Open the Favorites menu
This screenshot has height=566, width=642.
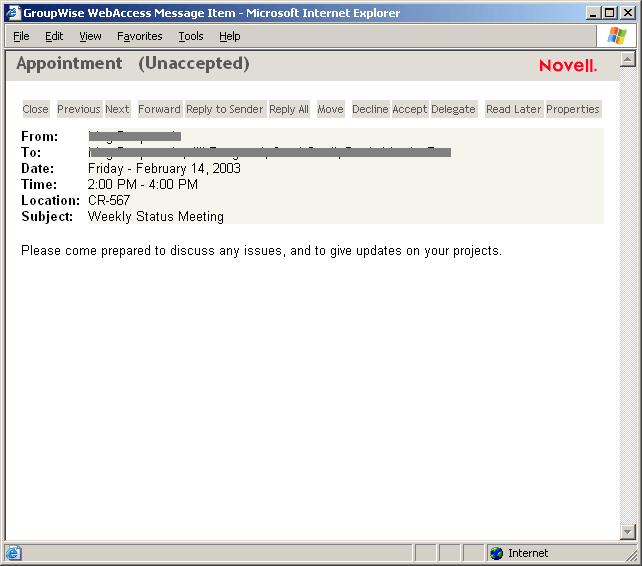(140, 36)
